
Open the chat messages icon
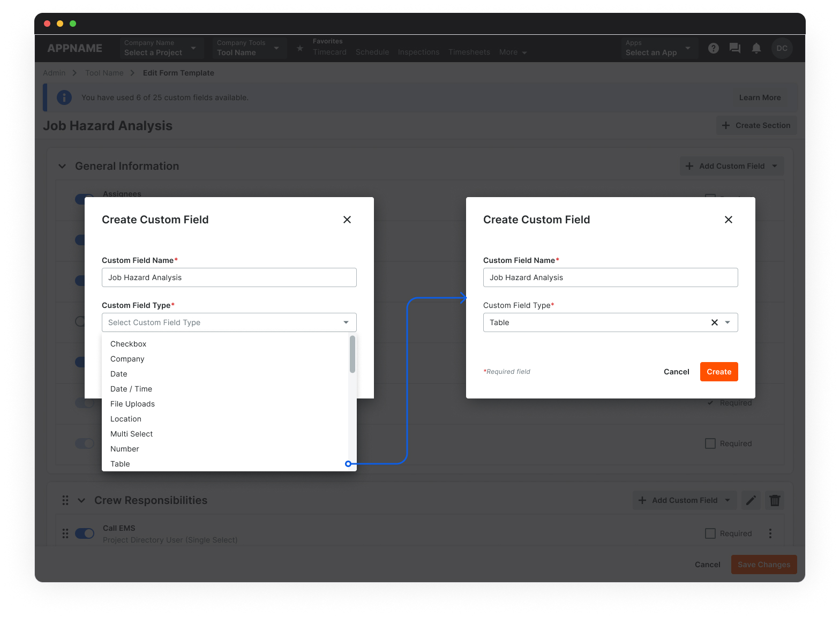(x=734, y=48)
